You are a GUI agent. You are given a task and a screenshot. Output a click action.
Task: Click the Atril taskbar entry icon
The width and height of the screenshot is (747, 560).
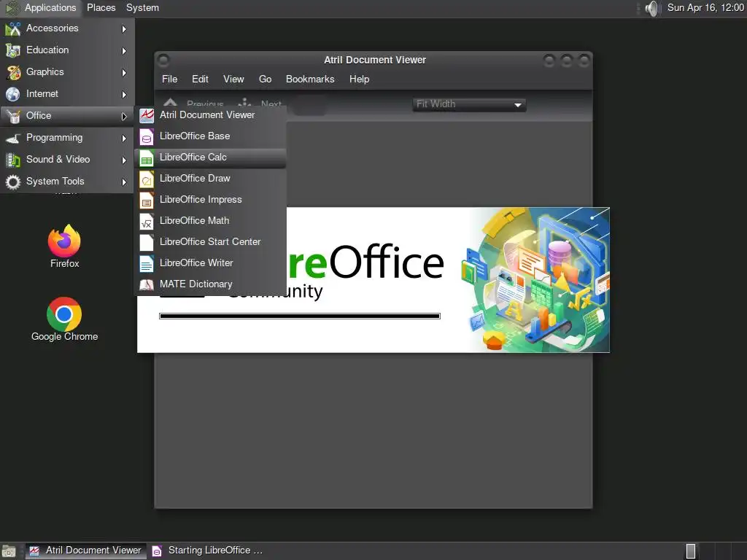[34, 551]
